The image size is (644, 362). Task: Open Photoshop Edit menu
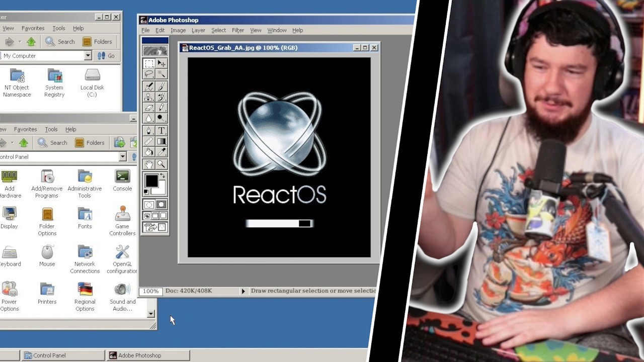coord(160,30)
